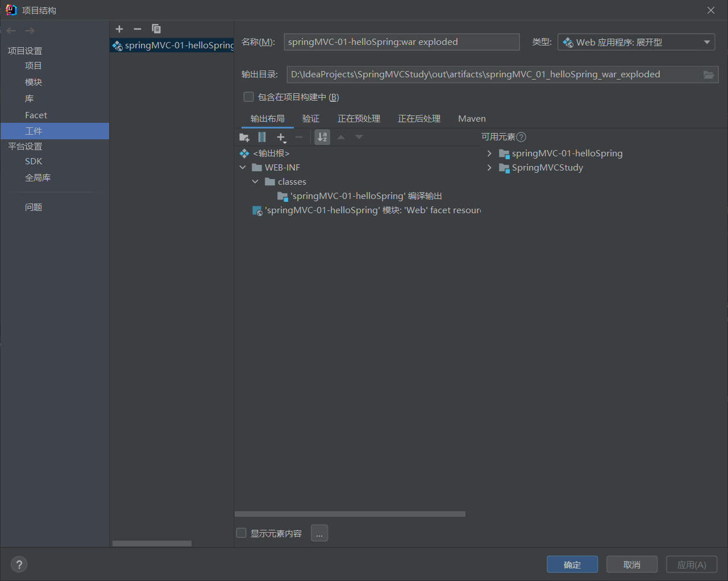Select springMVC-01-helloSpring module in available elements
The image size is (728, 581).
click(x=561, y=153)
